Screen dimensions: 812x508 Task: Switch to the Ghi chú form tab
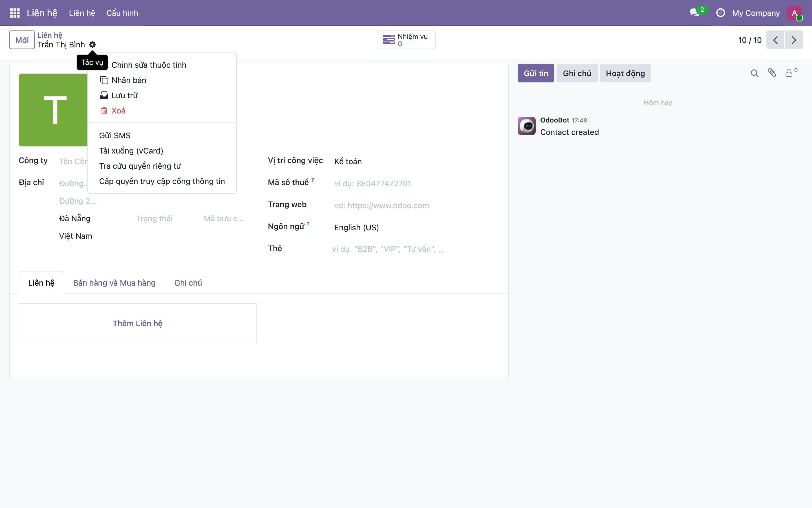pos(188,283)
